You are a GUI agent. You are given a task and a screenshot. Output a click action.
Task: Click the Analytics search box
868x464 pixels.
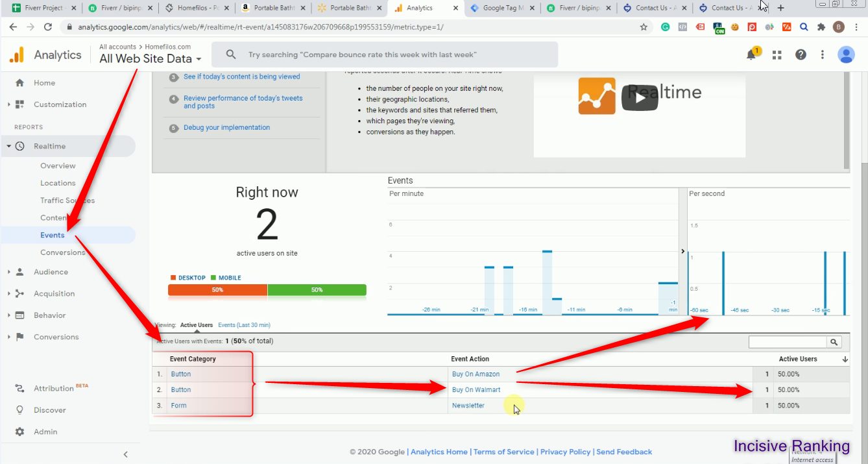pos(385,55)
